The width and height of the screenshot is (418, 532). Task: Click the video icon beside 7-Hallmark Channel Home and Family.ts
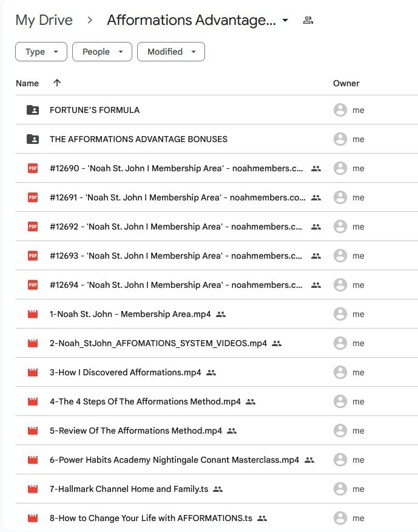33,489
